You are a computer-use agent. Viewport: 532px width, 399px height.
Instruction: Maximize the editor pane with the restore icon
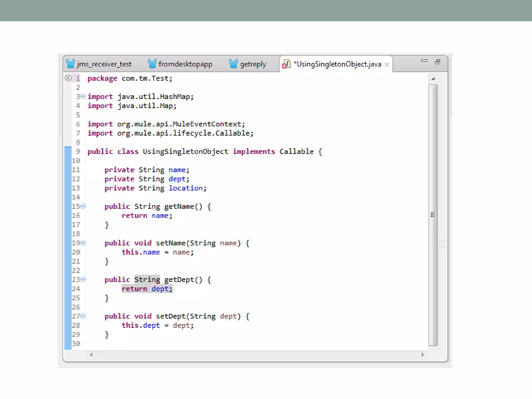point(438,62)
